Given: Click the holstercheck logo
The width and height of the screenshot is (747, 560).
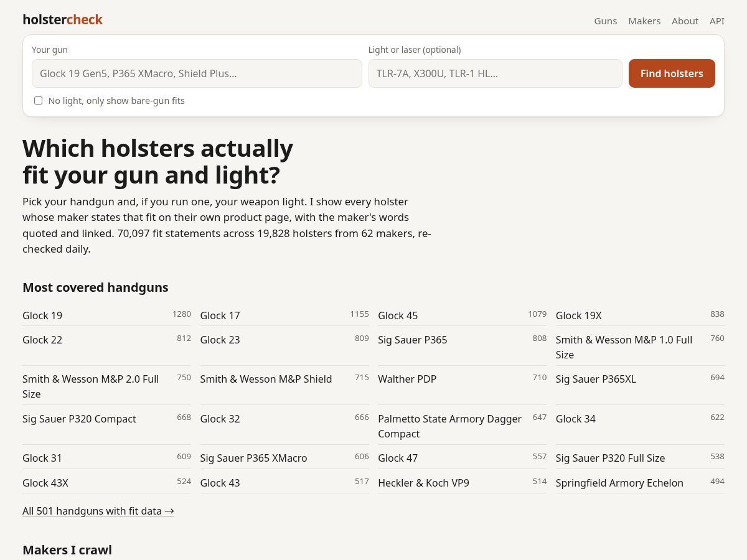Looking at the screenshot, I should (62, 20).
